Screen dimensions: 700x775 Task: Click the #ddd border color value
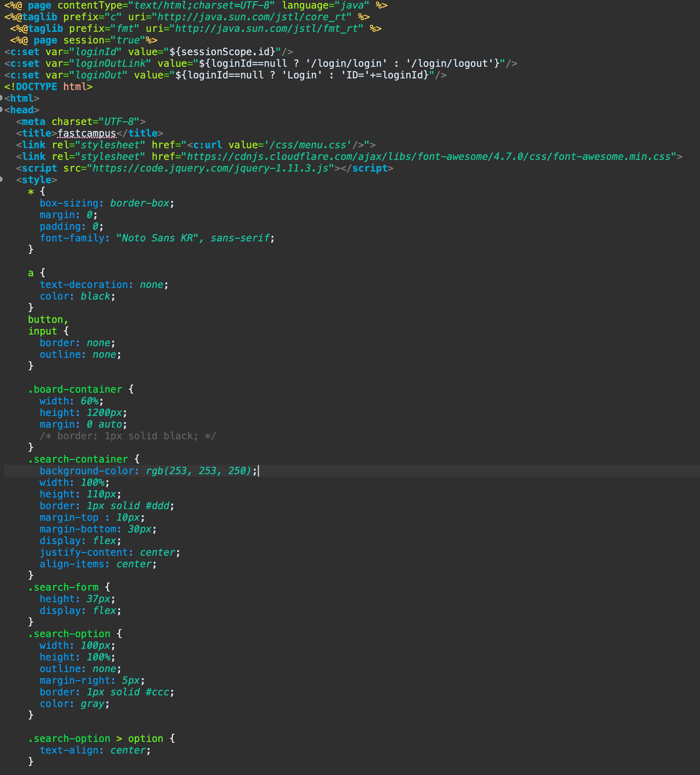coord(157,506)
